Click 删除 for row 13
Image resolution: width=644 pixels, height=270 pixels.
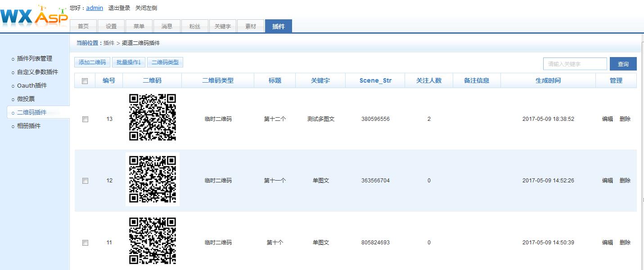point(625,119)
